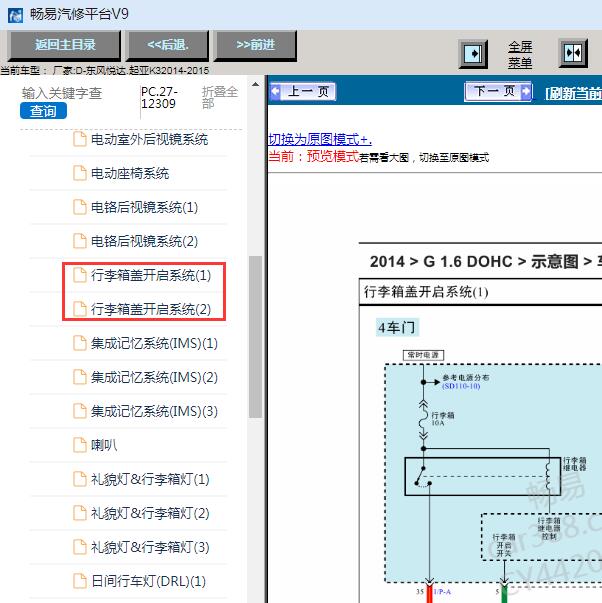Screen dimensions: 602x603
Task: Click the 畅易汽修平台V9 app icon
Action: (15, 15)
